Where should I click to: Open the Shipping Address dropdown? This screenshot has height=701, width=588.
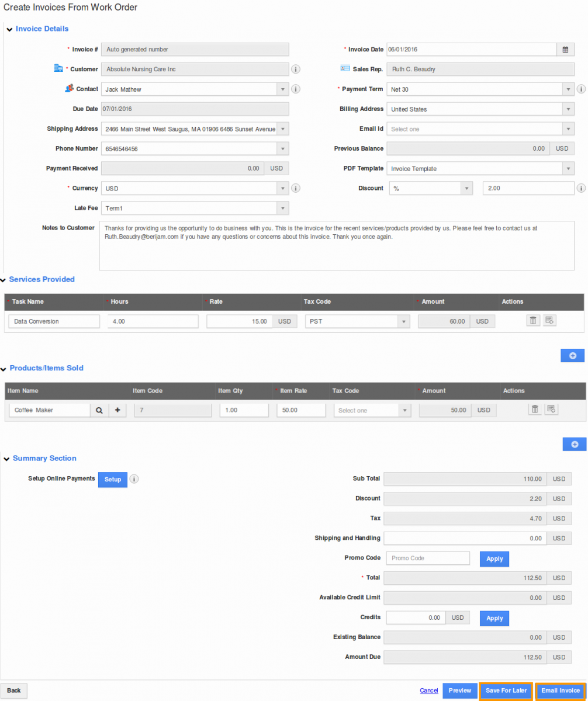click(283, 129)
